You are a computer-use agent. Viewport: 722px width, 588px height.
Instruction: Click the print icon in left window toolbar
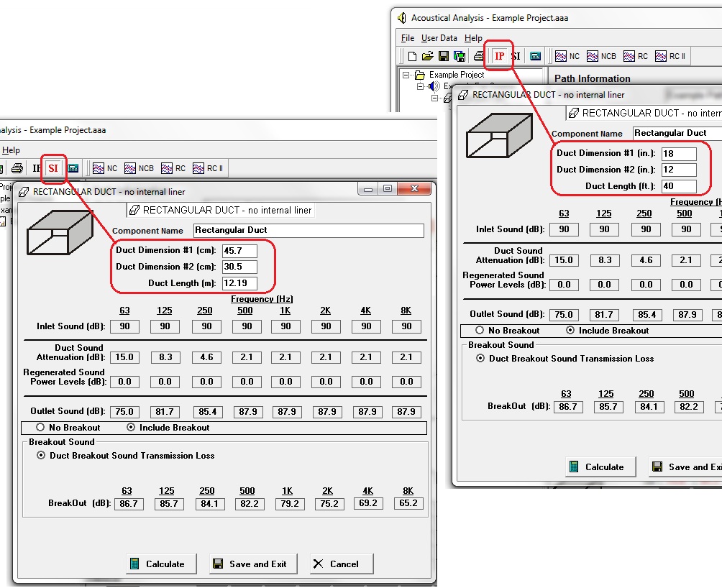17,168
